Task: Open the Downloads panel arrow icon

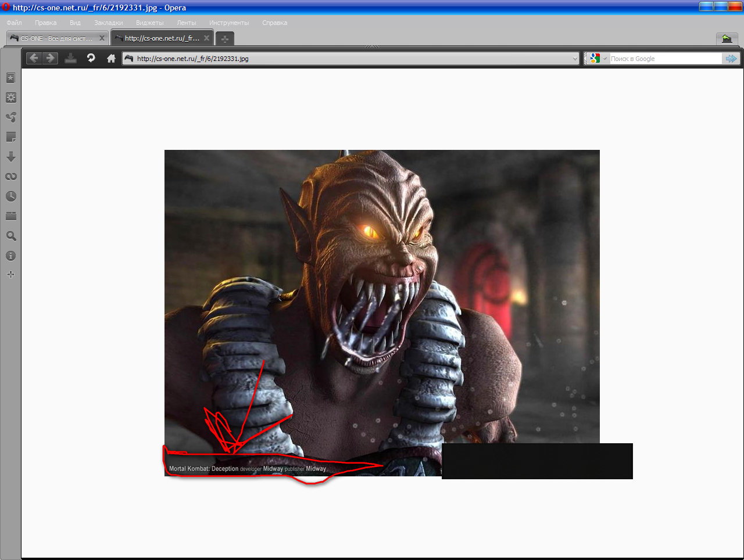Action: pyautogui.click(x=10, y=157)
